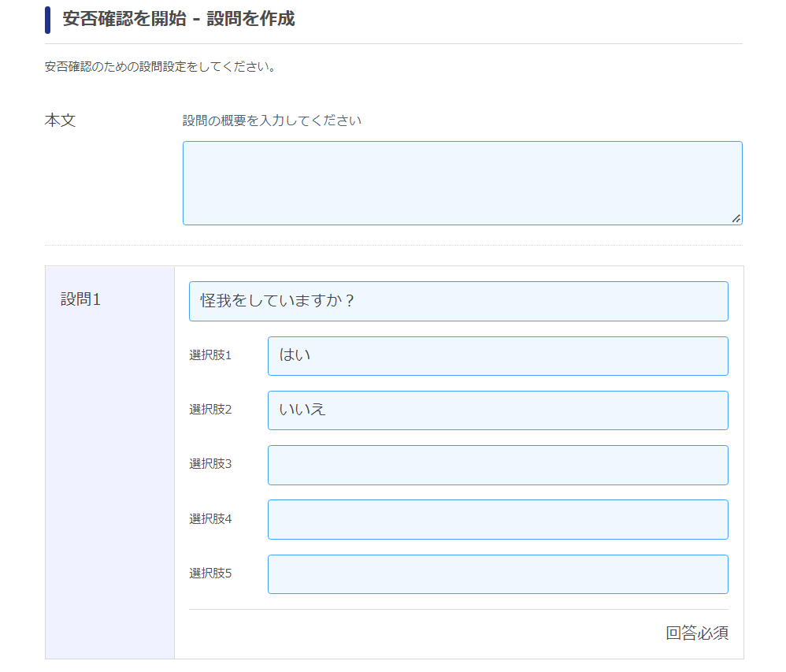Click the 選択肢1 input containing はい
This screenshot has height=672, width=786.
(x=498, y=356)
